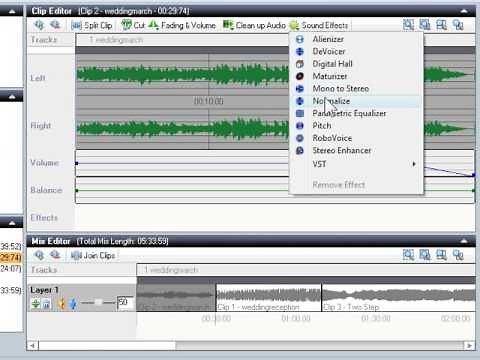
Task: Click third zoom icon in Clip Editor toolbar
Action: click(441, 25)
